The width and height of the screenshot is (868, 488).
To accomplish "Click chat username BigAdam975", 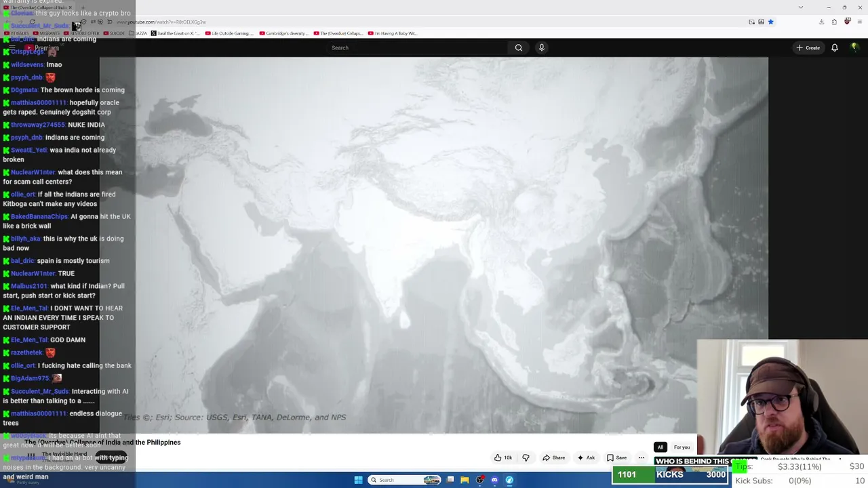I will point(30,378).
